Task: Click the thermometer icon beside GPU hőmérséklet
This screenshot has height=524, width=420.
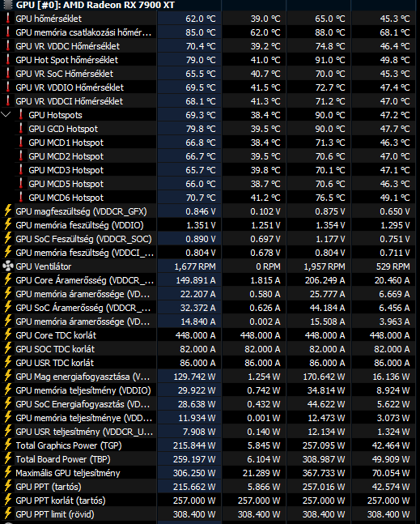Action: coord(7,19)
